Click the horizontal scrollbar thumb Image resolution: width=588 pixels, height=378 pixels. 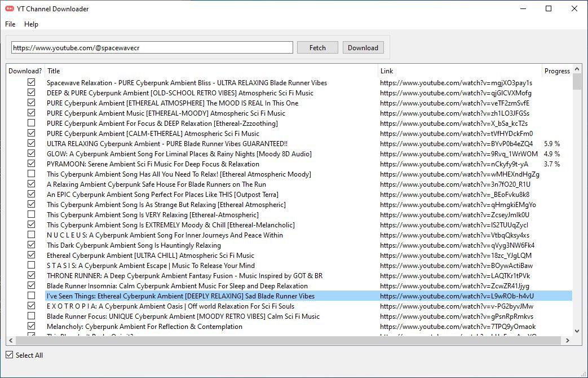click(x=288, y=340)
